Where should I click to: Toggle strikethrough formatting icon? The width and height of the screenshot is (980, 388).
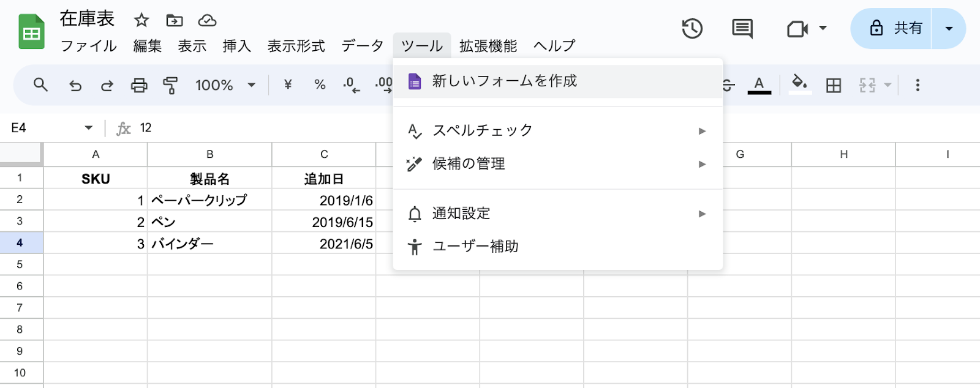[728, 85]
